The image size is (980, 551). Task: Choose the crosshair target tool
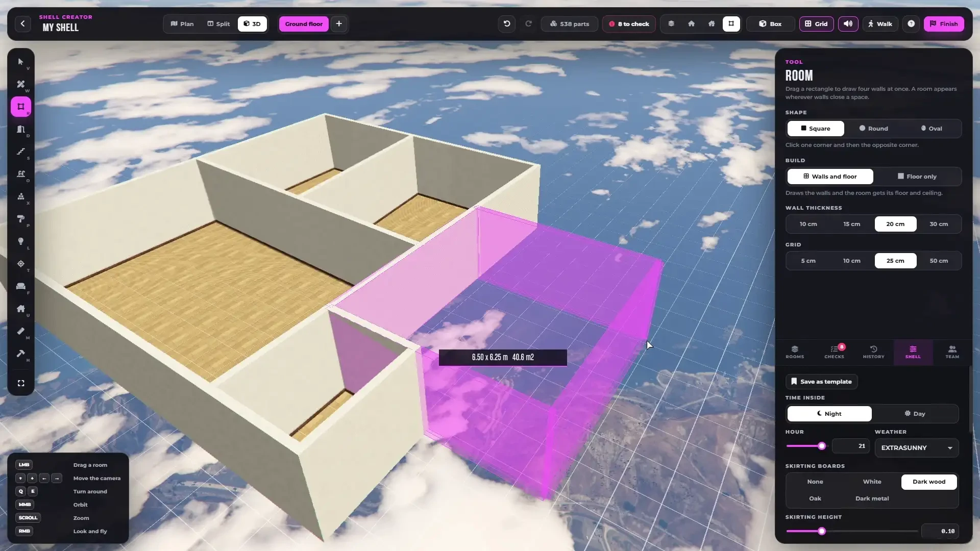point(21,264)
